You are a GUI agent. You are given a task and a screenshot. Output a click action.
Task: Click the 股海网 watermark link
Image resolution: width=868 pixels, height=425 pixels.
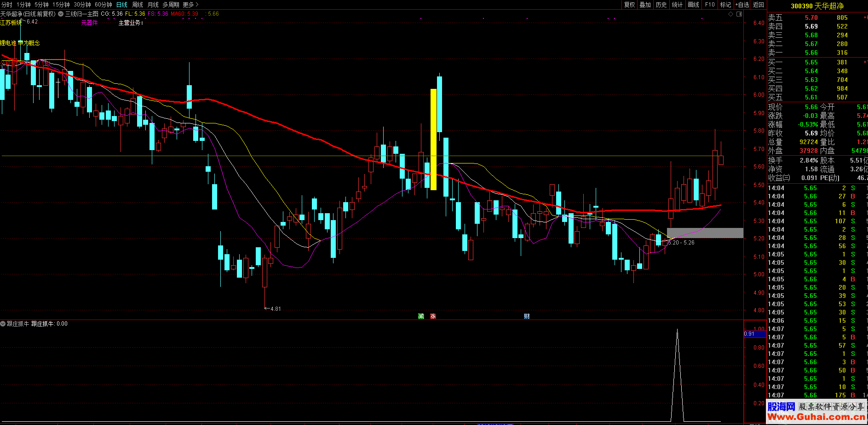[x=781, y=407]
